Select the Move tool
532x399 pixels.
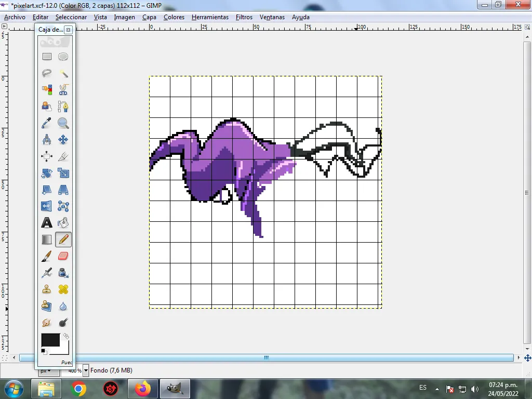63,139
